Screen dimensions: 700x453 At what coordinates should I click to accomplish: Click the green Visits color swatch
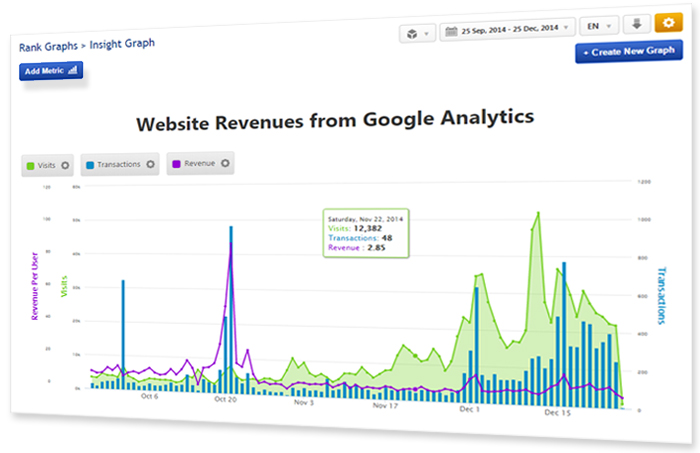coord(30,166)
